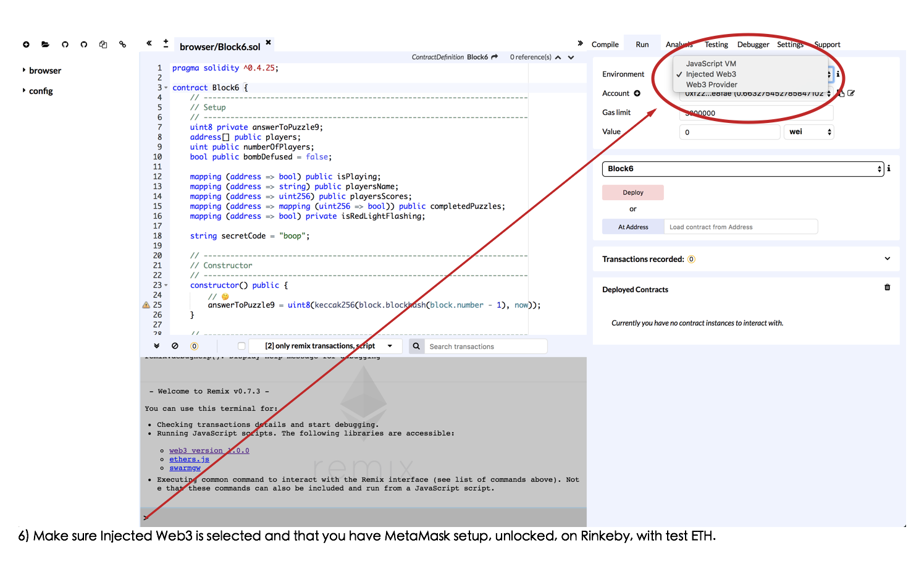Open a local file via the folder icon
This screenshot has height=561, width=924.
[x=45, y=44]
